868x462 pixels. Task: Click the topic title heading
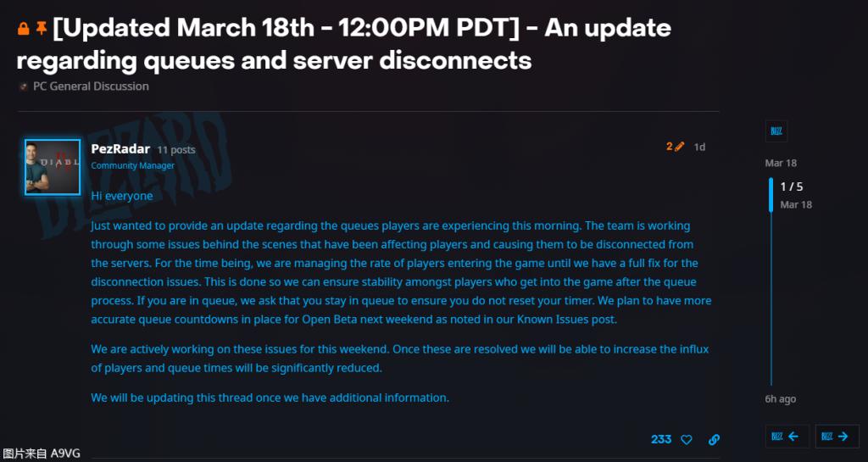point(343,44)
